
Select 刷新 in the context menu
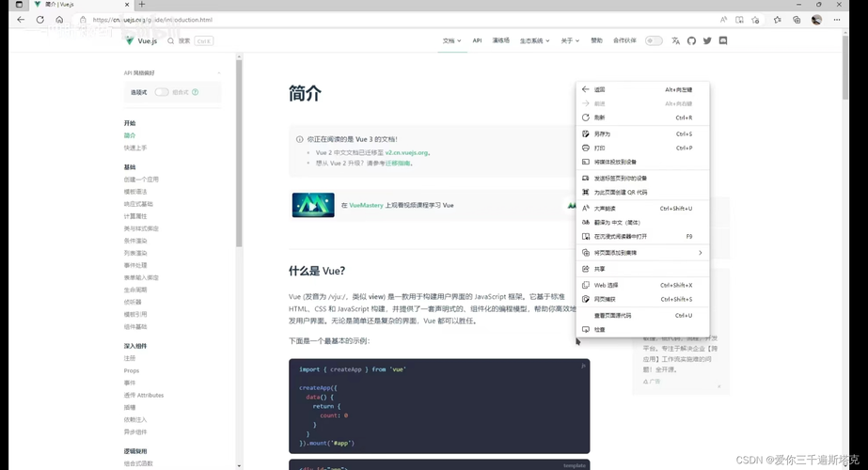(642, 117)
